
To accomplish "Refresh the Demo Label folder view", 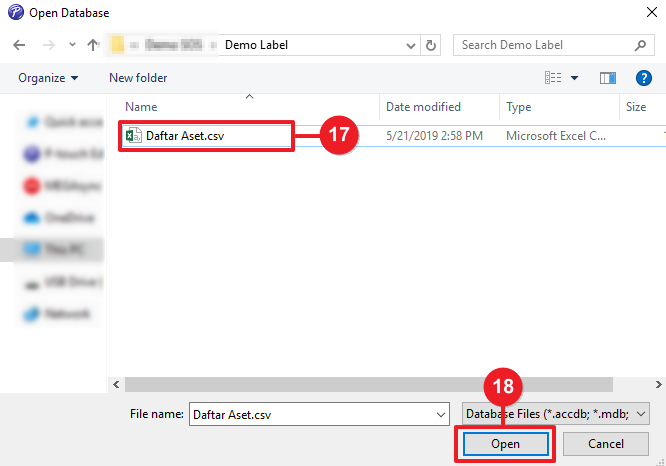I will (x=432, y=46).
